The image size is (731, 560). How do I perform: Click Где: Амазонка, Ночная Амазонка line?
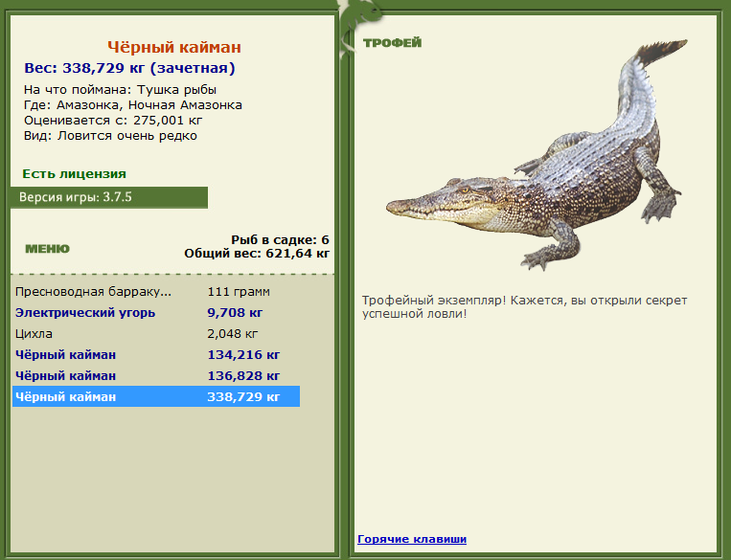(133, 105)
